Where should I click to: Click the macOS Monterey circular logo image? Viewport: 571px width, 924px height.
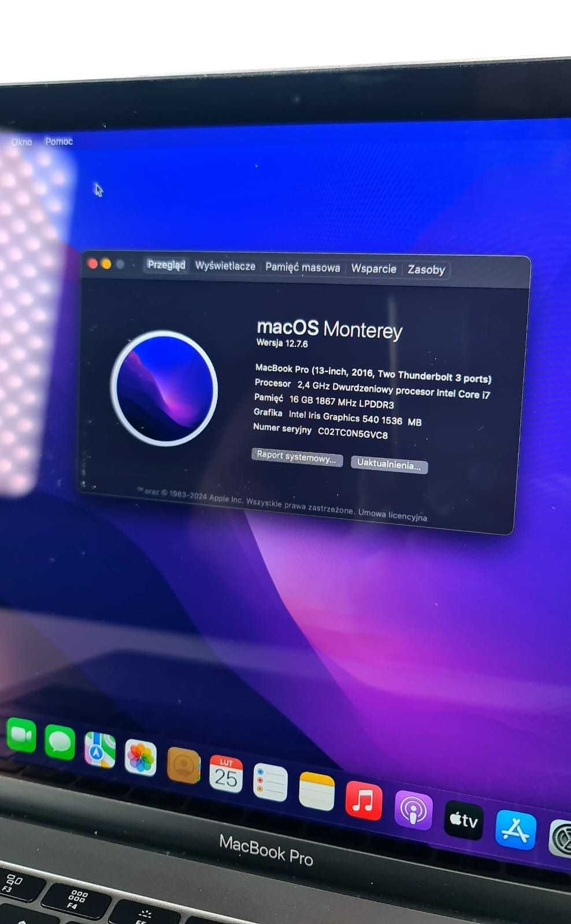coord(164,389)
